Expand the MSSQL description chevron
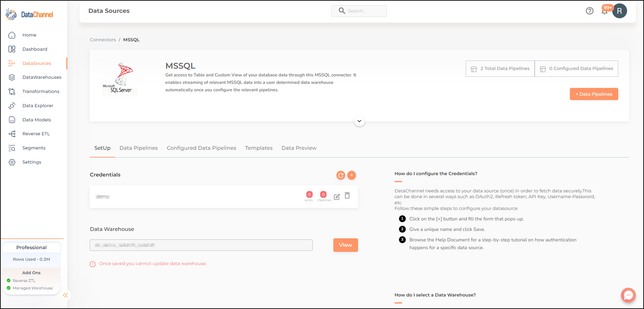 coord(359,121)
